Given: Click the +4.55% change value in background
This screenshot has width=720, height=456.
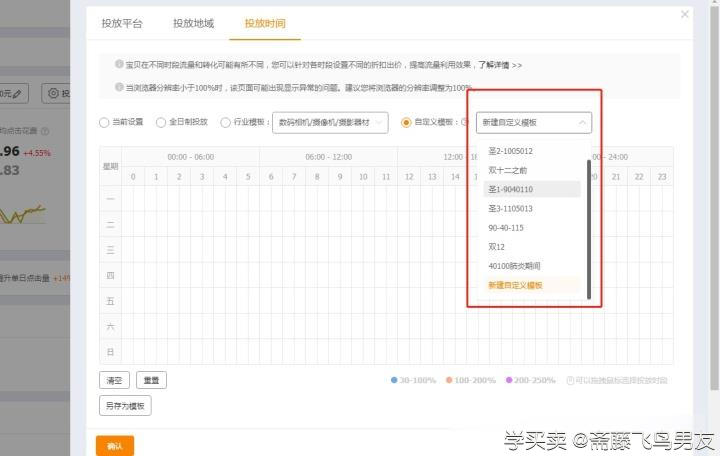Looking at the screenshot, I should click(x=37, y=153).
